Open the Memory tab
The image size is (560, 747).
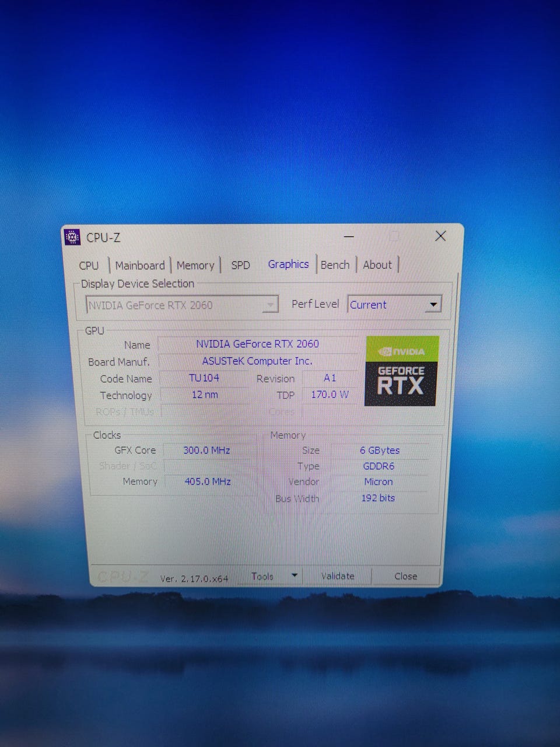pyautogui.click(x=195, y=266)
